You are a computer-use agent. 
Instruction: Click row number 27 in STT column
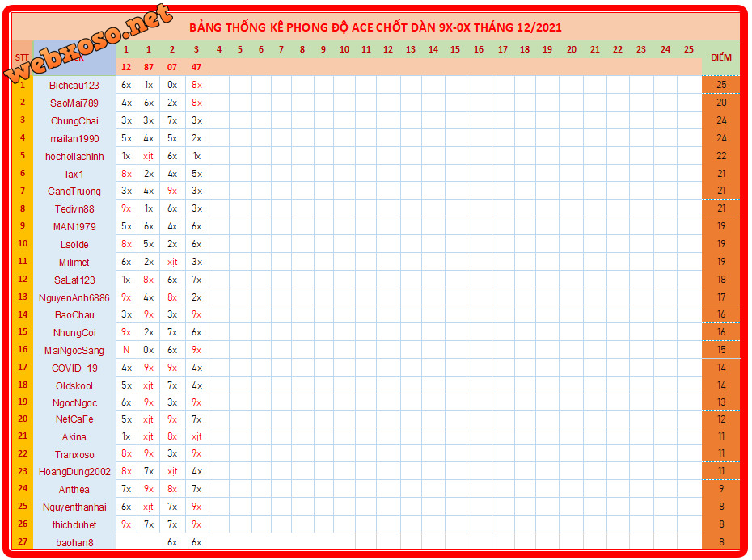click(23, 541)
